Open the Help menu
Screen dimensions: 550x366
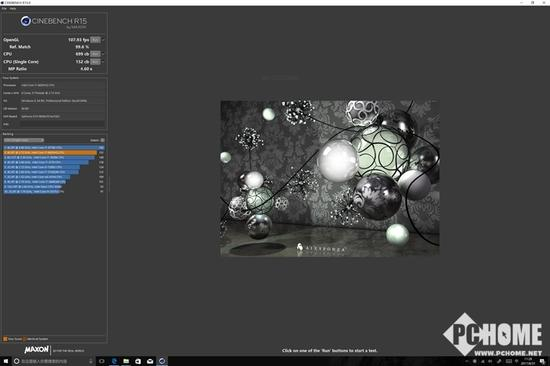pos(13,8)
